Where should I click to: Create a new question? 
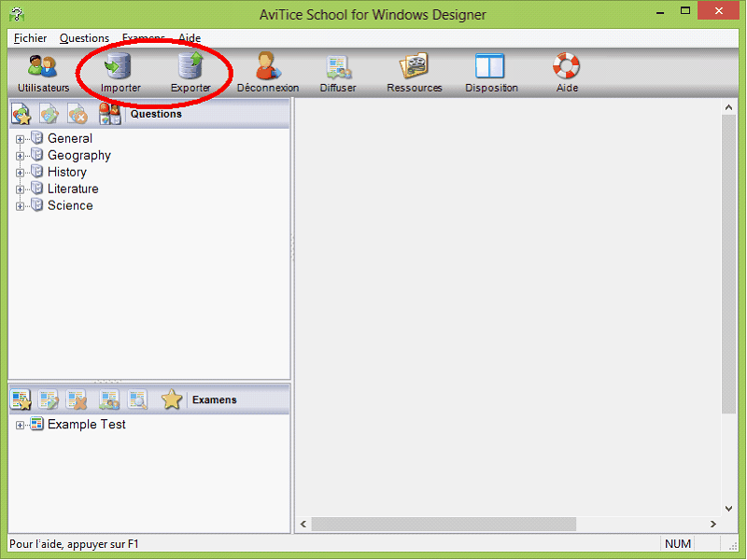[21, 114]
